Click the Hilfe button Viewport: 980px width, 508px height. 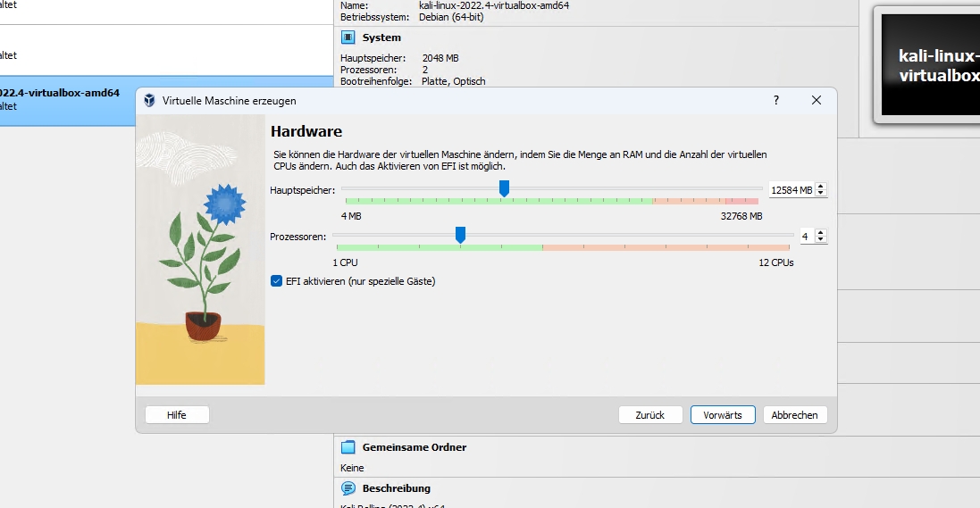tap(177, 415)
